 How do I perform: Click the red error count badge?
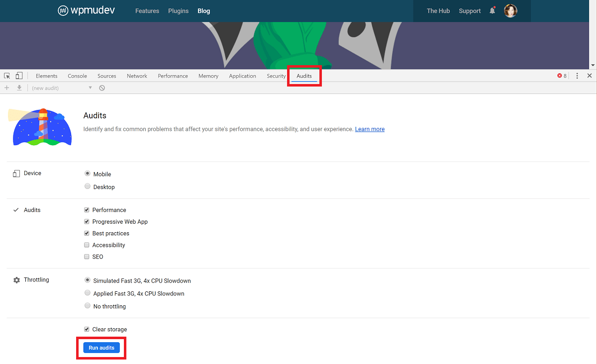click(561, 75)
